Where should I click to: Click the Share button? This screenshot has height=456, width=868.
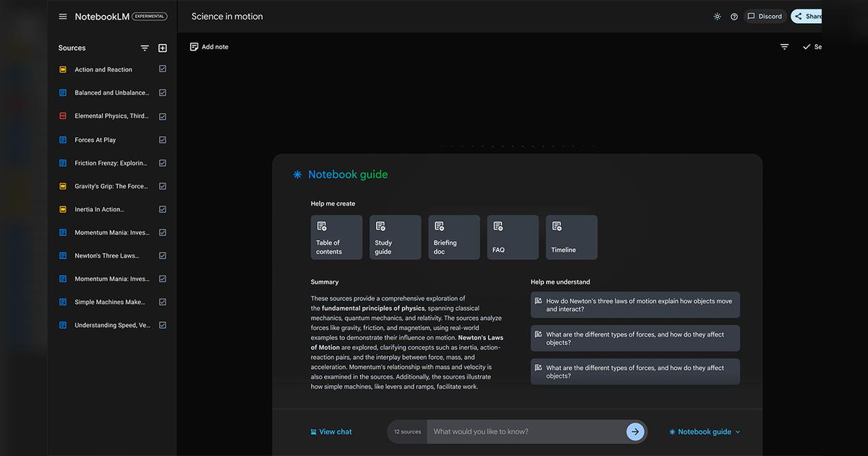tap(807, 16)
